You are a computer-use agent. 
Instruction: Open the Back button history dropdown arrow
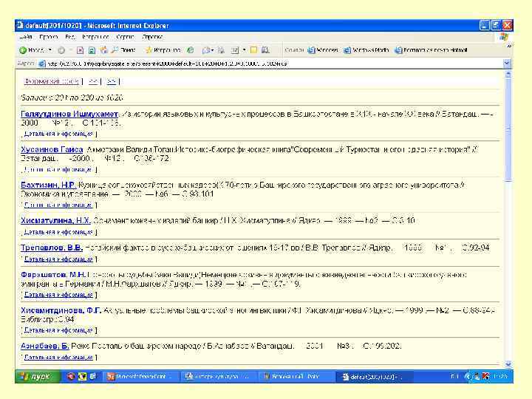(x=50, y=50)
